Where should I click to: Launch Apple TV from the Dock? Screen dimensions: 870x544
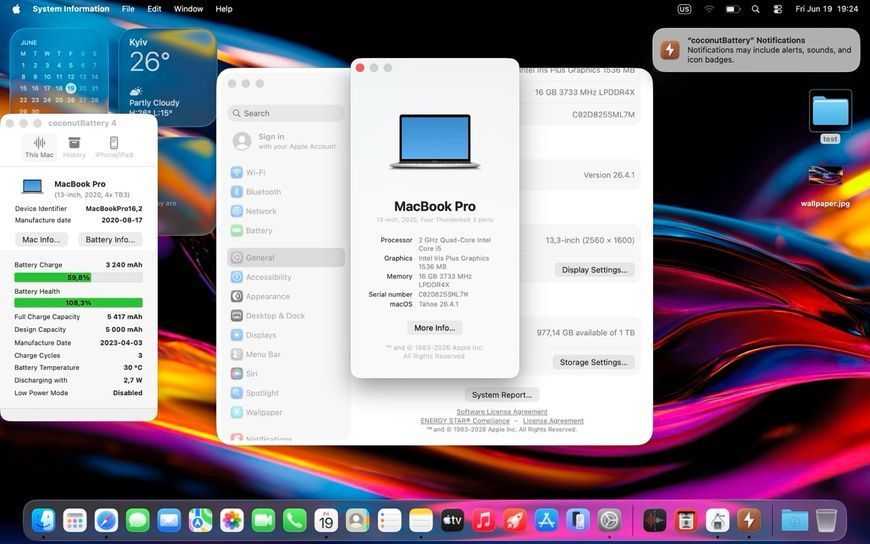tap(452, 521)
